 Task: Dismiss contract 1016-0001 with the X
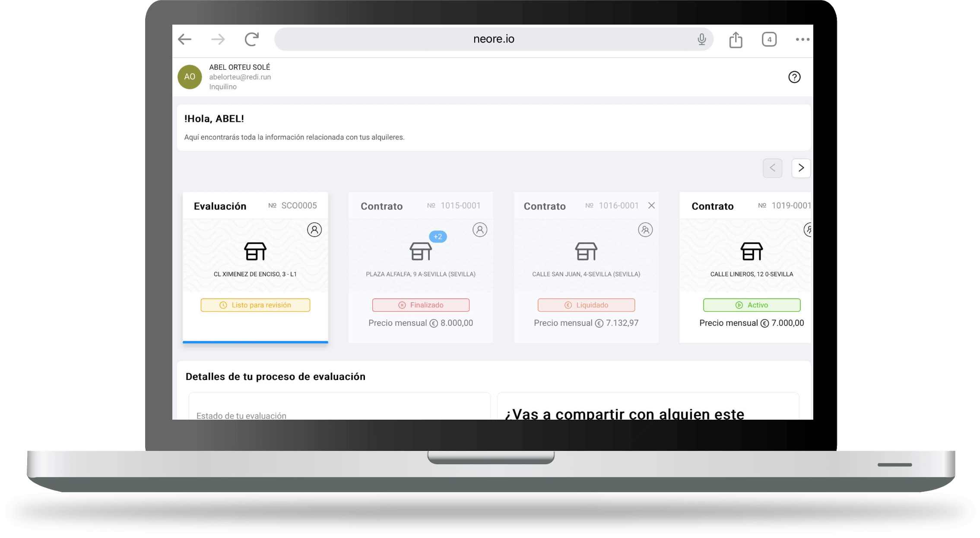tap(651, 206)
